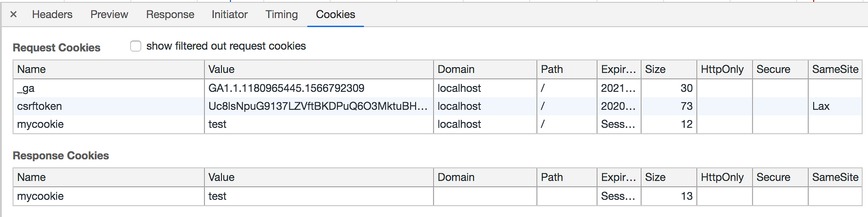
Task: Select the csrftoken cookie row
Action: (x=437, y=106)
